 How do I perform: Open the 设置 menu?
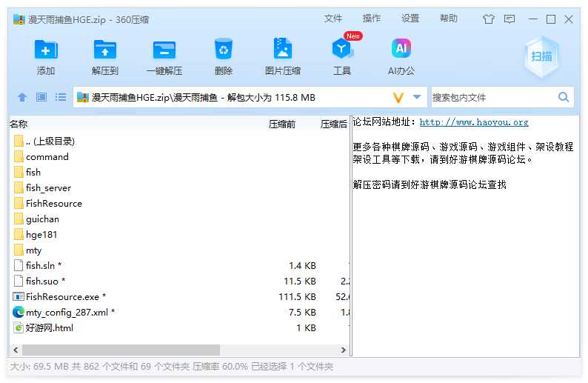click(410, 19)
